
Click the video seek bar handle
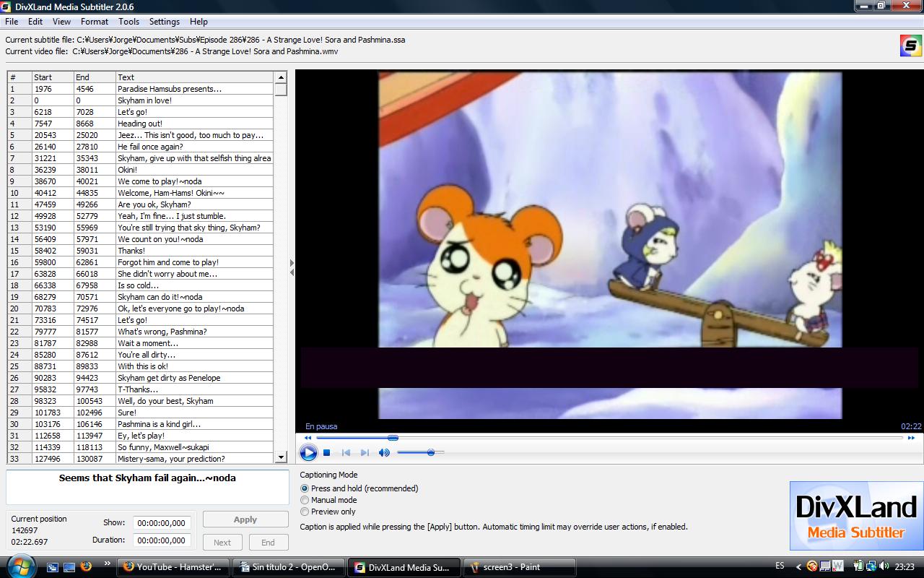tap(393, 438)
